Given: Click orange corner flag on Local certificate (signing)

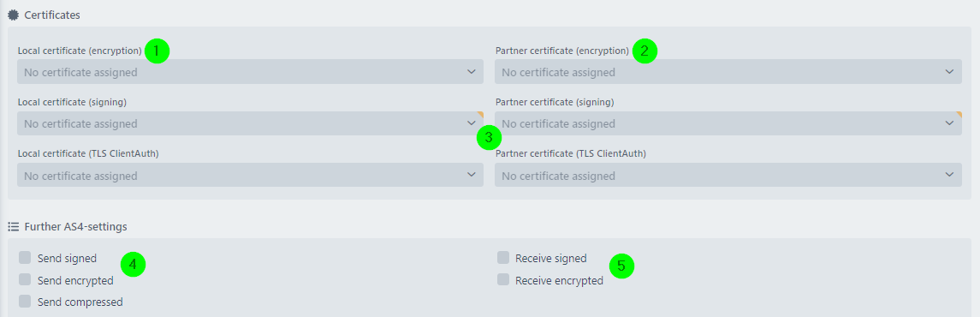Looking at the screenshot, I should 481,115.
